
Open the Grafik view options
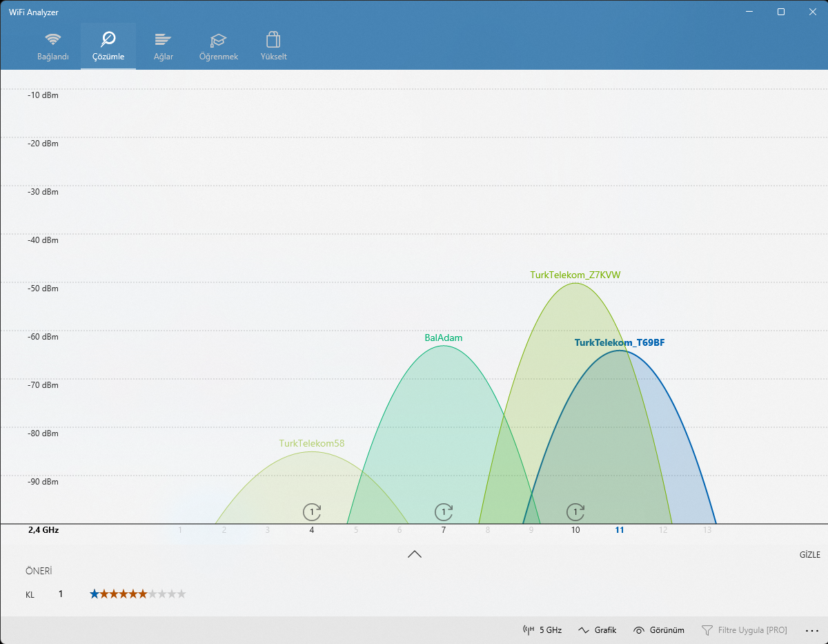[597, 630]
